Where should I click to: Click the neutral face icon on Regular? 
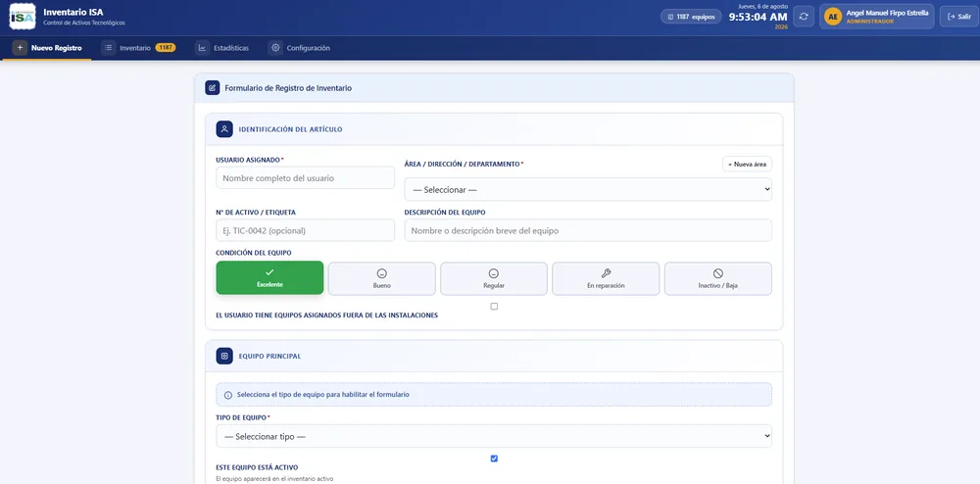494,273
